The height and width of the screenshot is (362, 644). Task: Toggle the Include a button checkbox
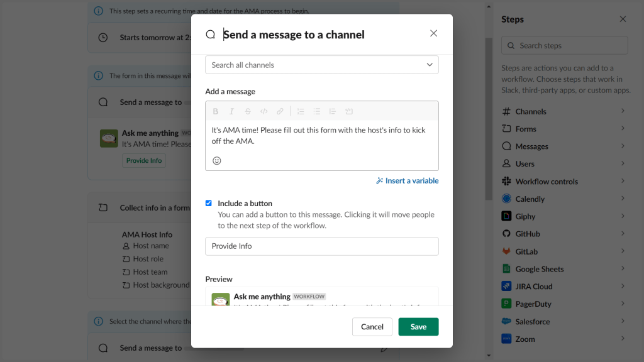[x=208, y=203]
